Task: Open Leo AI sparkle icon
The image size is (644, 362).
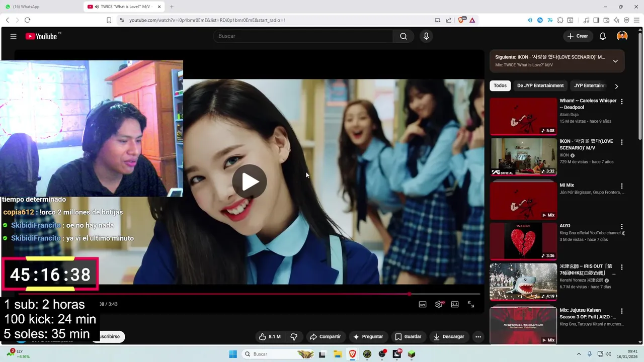Action: [x=616, y=20]
